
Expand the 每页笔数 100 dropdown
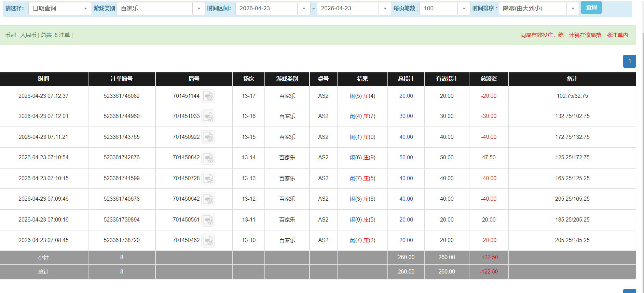[x=464, y=9]
